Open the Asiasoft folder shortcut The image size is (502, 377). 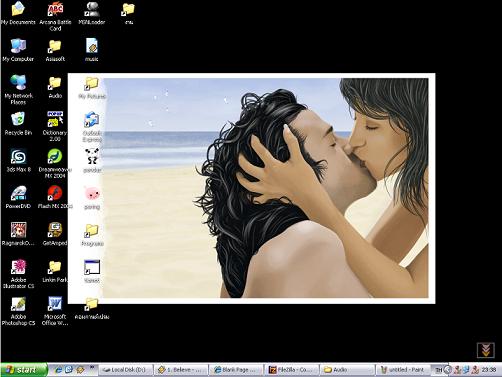(x=55, y=50)
